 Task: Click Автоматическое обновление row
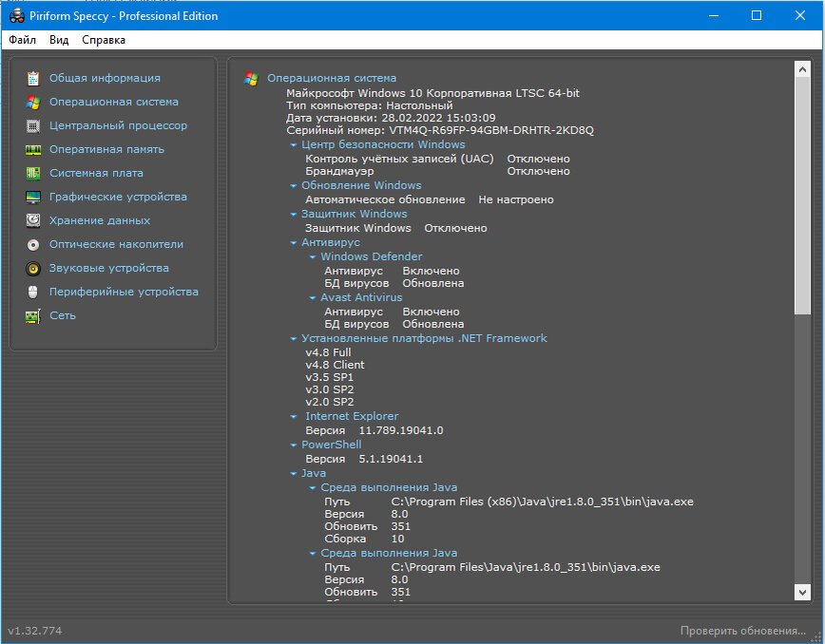pos(430,199)
